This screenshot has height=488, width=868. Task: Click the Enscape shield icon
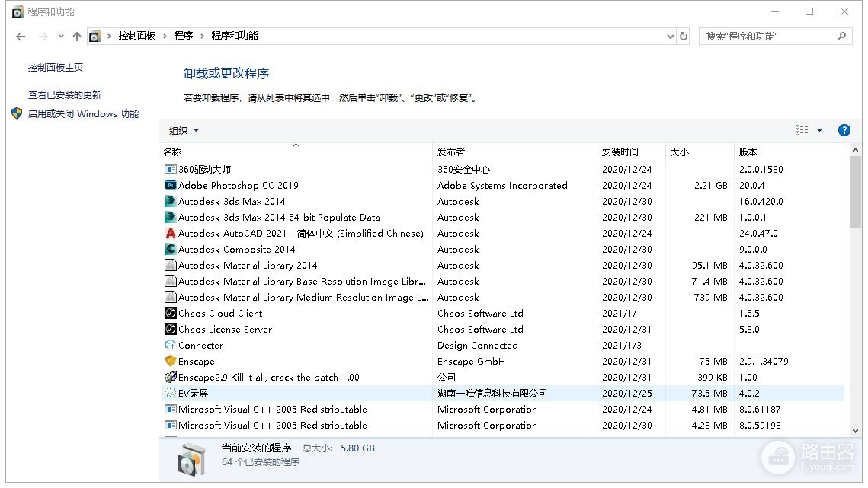[x=171, y=362]
